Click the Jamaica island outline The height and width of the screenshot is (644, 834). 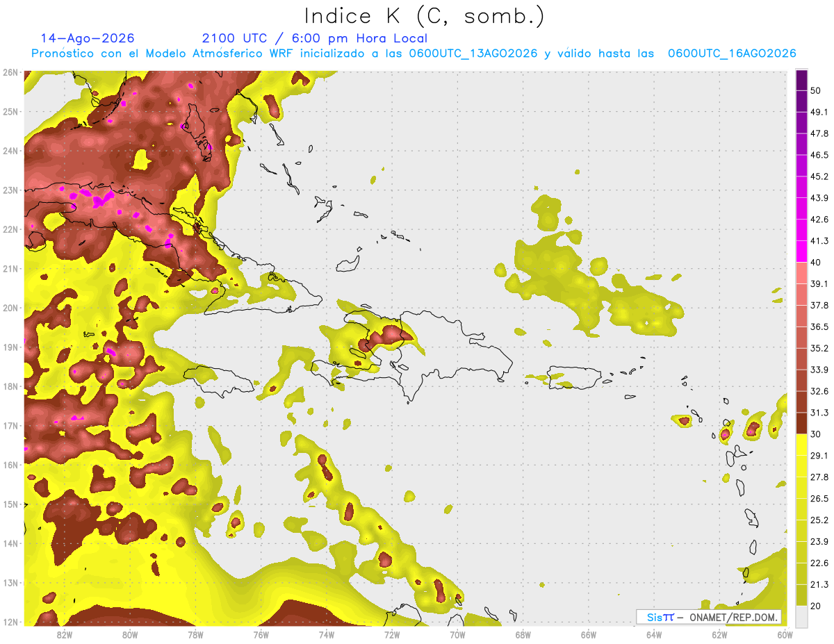click(x=218, y=377)
